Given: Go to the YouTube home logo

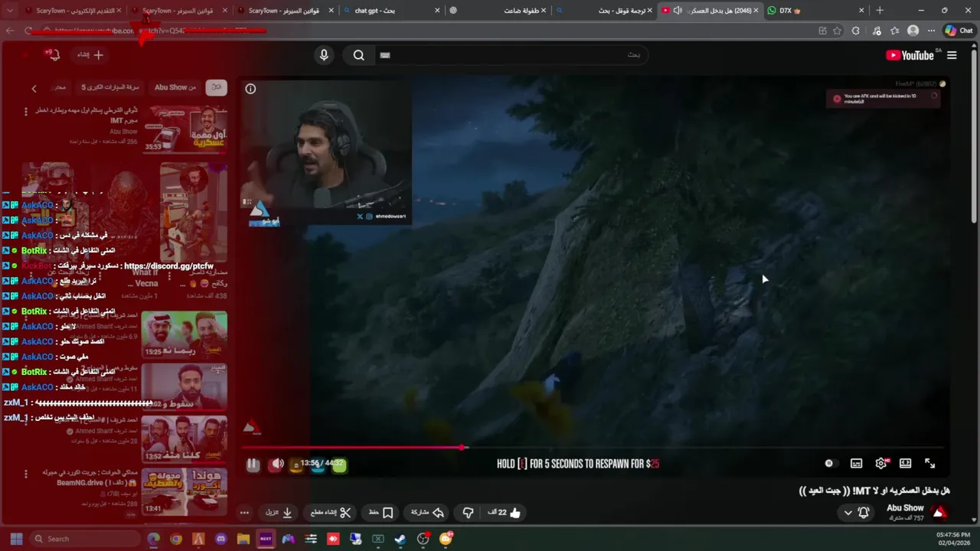Looking at the screenshot, I should pos(910,55).
